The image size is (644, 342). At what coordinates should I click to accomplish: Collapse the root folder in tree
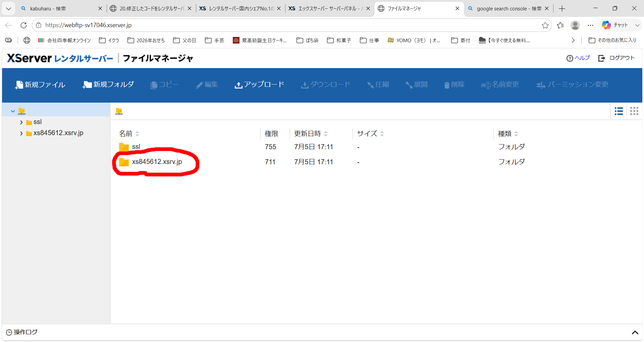(13, 111)
